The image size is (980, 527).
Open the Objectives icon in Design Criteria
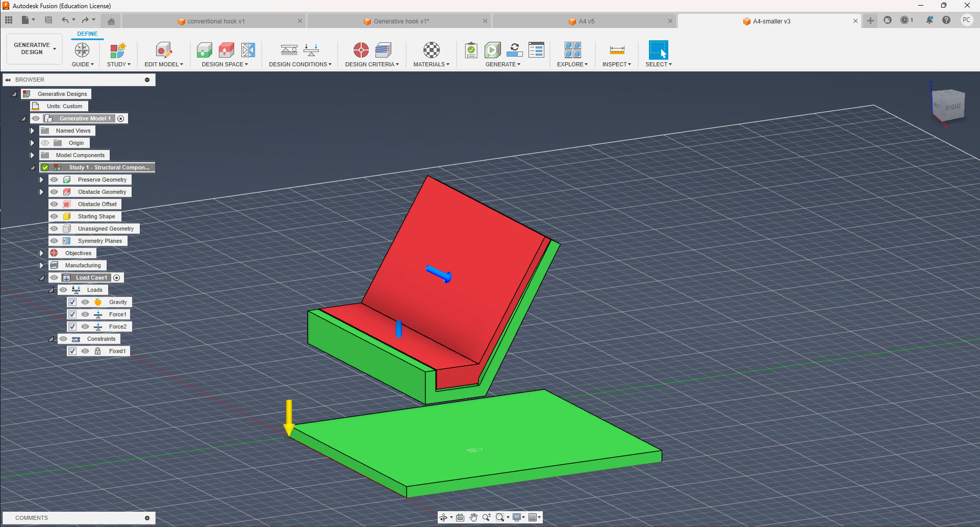(x=361, y=50)
